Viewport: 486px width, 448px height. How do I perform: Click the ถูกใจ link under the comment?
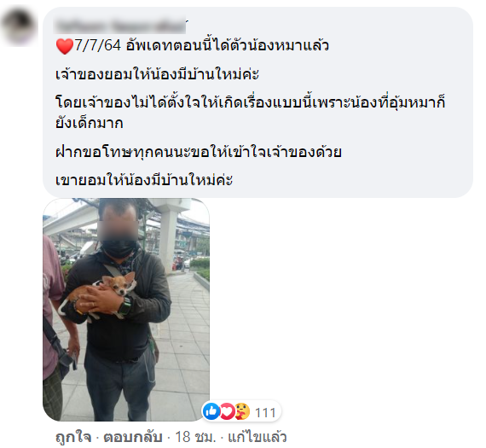pyautogui.click(x=73, y=437)
